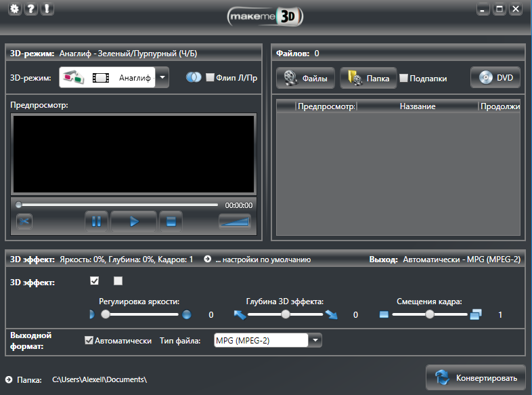The width and height of the screenshot is (532, 395).
Task: Click the Файлы button to add files
Action: click(306, 78)
